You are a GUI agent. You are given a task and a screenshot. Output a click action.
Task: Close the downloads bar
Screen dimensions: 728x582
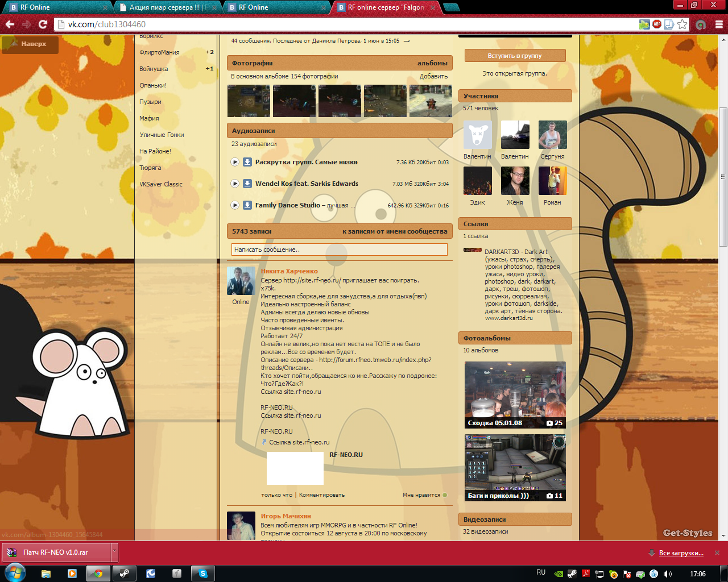tap(717, 553)
